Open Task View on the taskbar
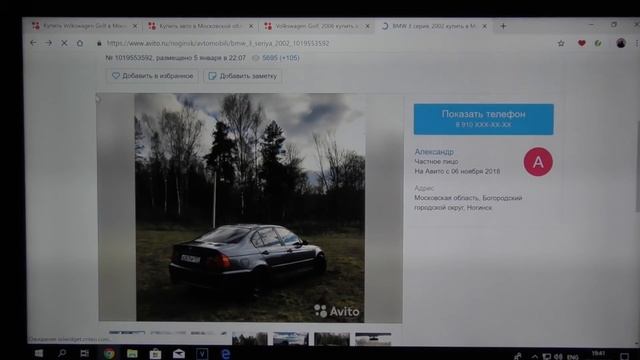This screenshot has height=360, width=640. tap(84, 353)
